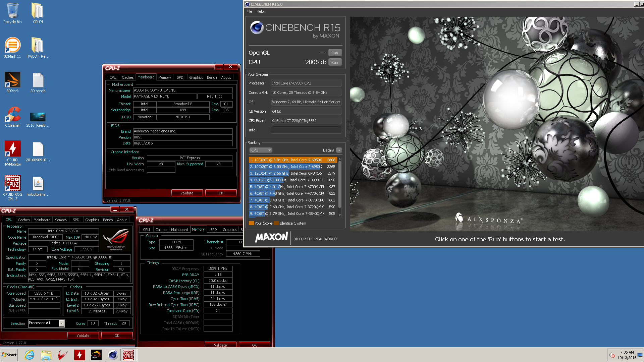Image resolution: width=644 pixels, height=362 pixels.
Task: Open Windows Explorer from taskbar
Action: pyautogui.click(x=46, y=355)
